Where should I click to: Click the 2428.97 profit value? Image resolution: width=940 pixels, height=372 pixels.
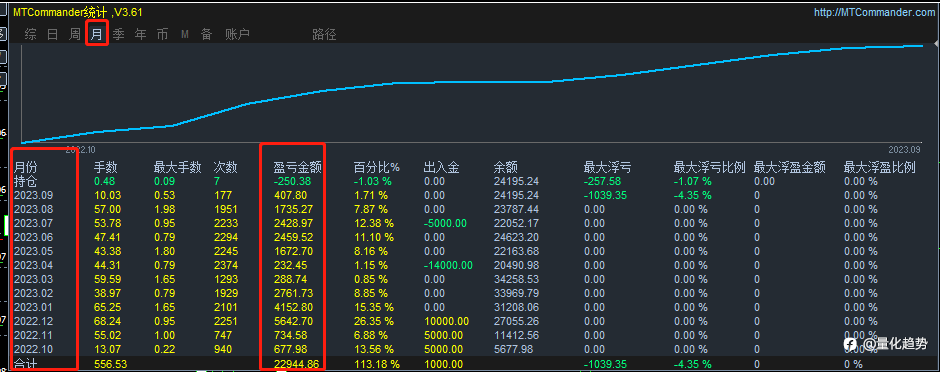(293, 223)
